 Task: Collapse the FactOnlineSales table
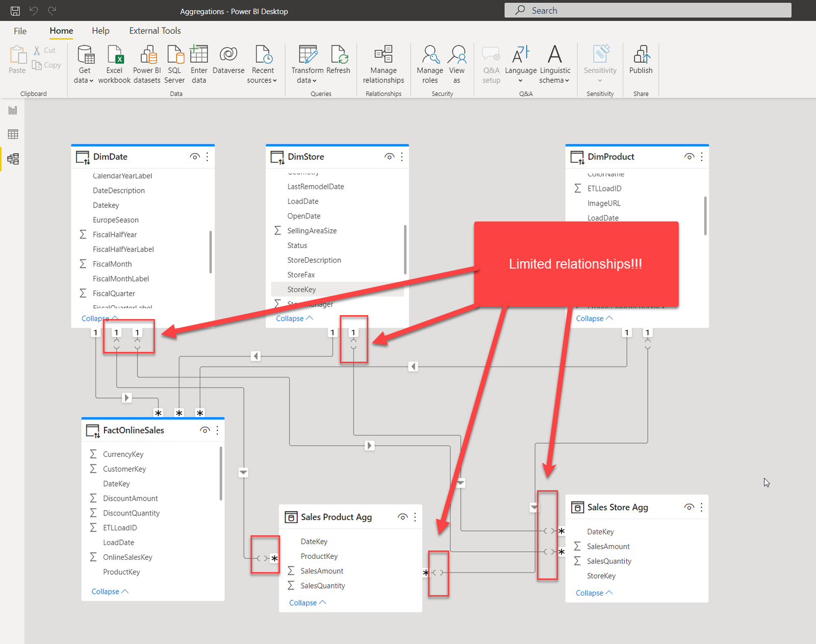(x=108, y=591)
